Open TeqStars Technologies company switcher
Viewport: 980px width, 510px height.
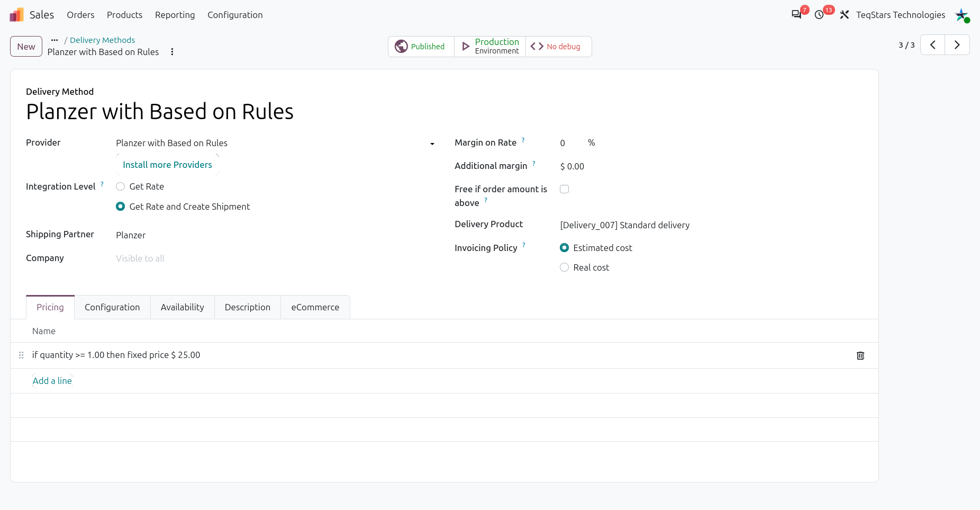tap(901, 15)
